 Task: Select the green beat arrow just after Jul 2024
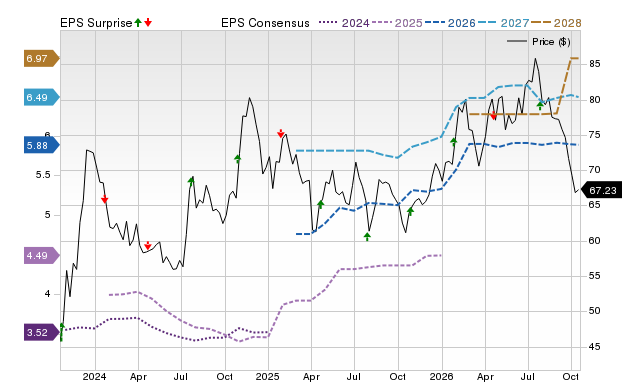click(191, 182)
